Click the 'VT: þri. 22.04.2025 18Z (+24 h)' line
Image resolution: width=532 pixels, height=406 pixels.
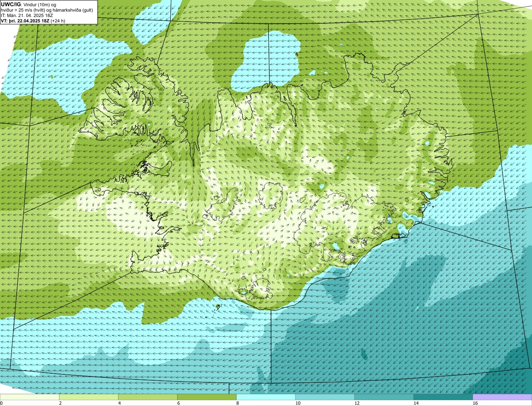pyautogui.click(x=33, y=21)
